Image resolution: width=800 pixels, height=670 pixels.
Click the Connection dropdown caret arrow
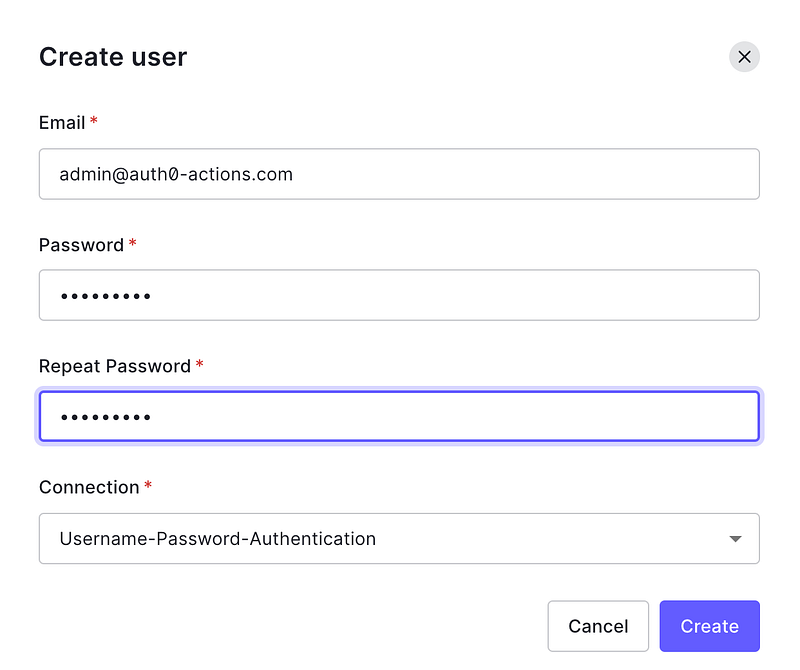click(735, 539)
